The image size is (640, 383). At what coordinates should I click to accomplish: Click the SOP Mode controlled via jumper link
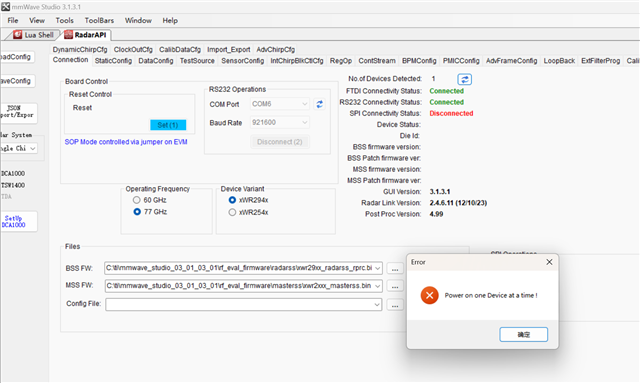(x=126, y=142)
